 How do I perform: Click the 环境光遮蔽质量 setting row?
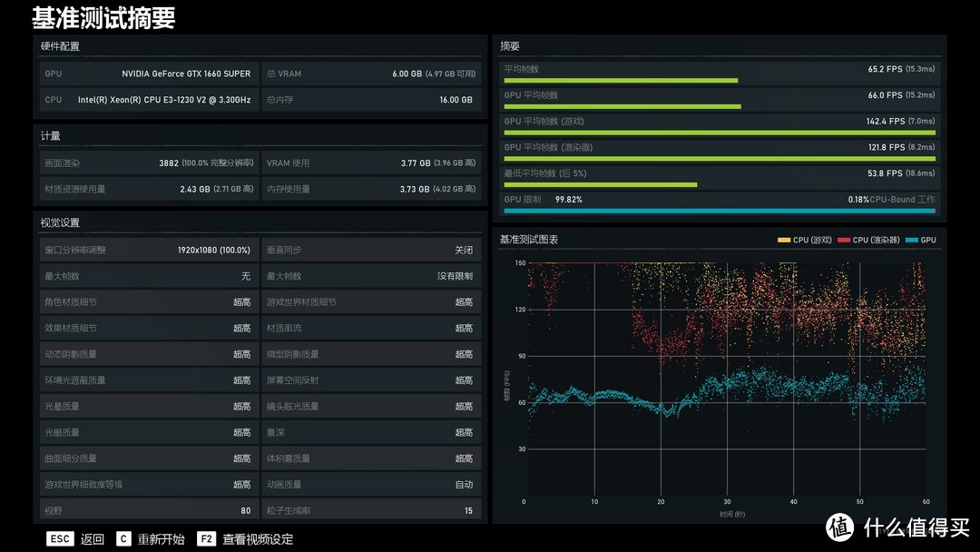pos(149,380)
